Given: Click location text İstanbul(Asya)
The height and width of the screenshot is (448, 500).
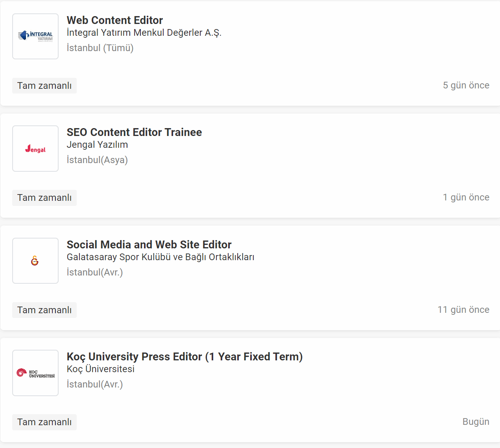Looking at the screenshot, I should coord(97,160).
